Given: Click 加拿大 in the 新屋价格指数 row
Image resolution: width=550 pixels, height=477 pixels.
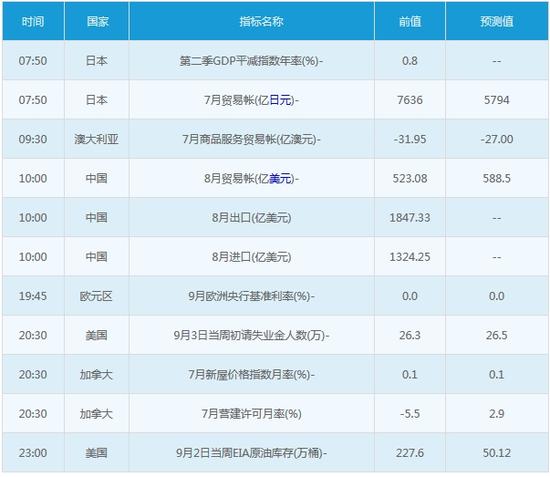Looking at the screenshot, I should 96,375.
